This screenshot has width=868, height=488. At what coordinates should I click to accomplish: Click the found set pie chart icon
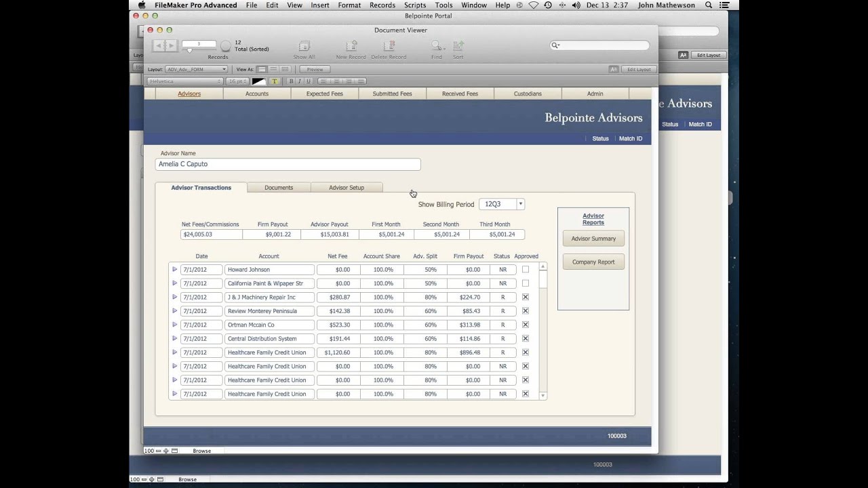226,46
